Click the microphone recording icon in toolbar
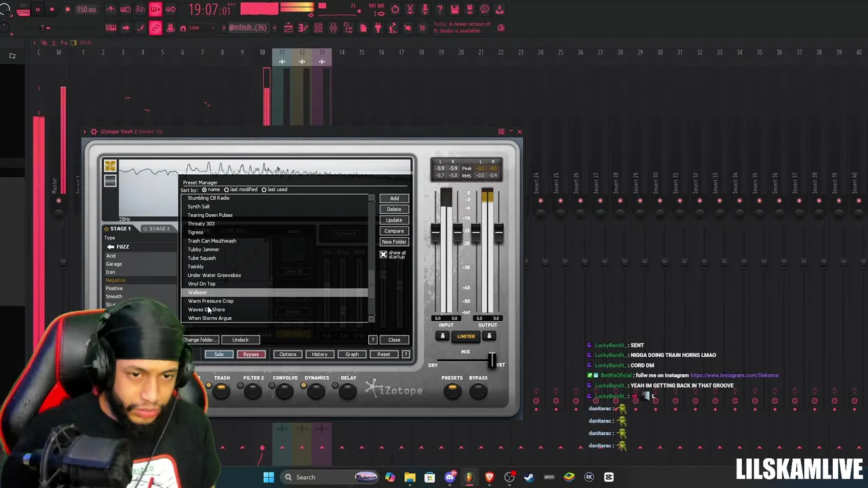 [x=425, y=9]
